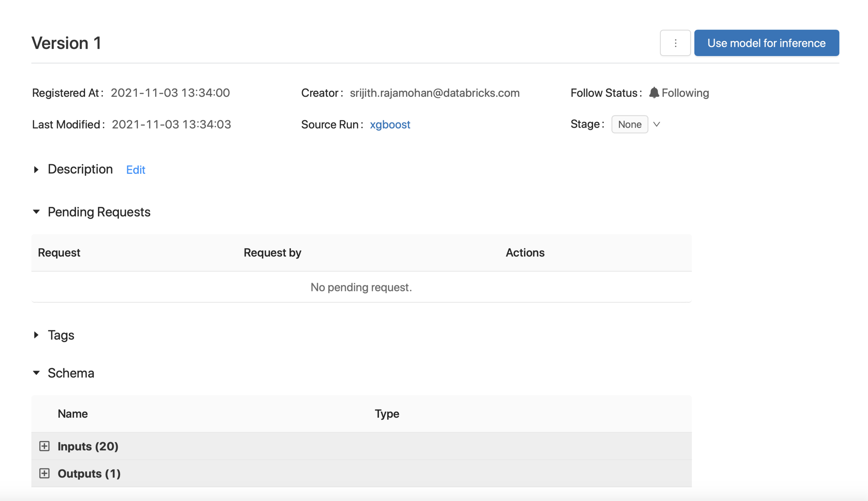Open the xgboost source run link

tap(390, 124)
